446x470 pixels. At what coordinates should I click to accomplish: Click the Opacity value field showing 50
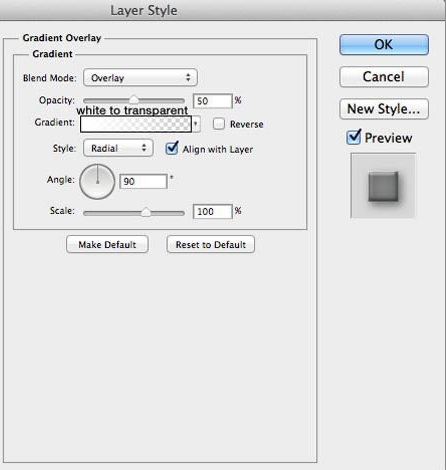pyautogui.click(x=213, y=101)
